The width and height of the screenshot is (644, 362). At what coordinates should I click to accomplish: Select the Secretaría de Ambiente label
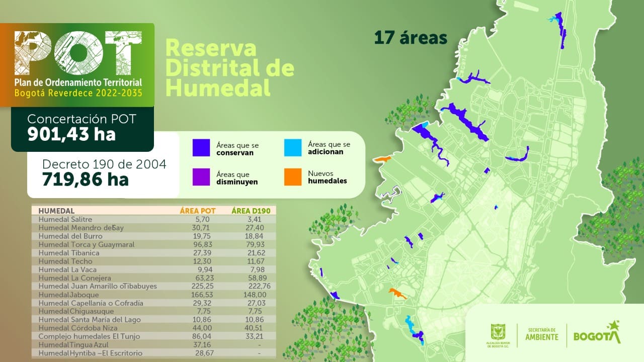(x=542, y=333)
